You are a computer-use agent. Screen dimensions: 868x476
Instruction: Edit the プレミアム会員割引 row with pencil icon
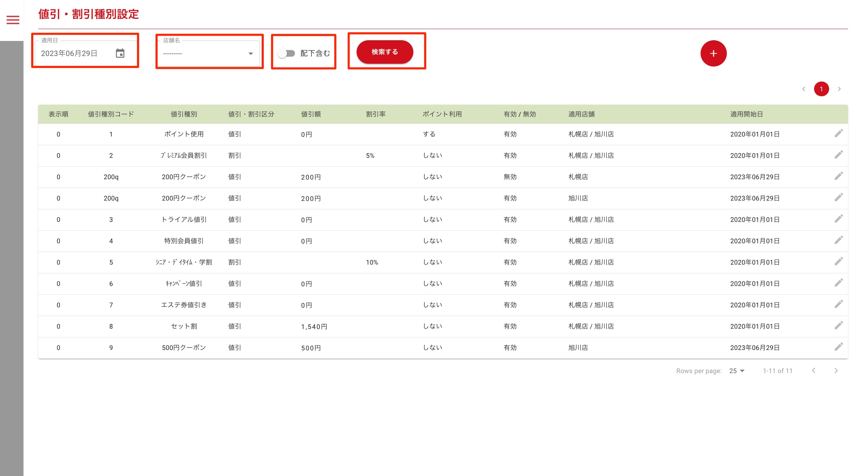[x=839, y=155]
